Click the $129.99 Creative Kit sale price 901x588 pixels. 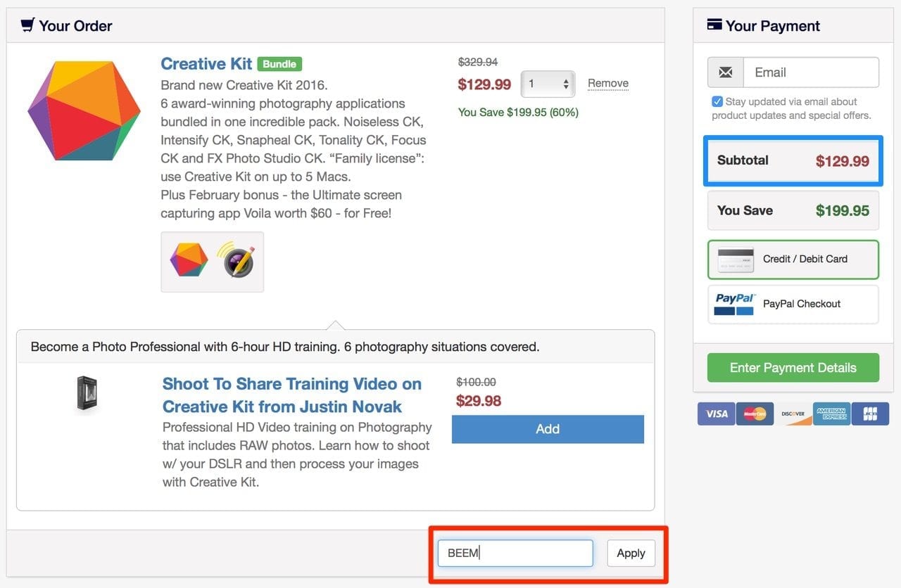(484, 84)
